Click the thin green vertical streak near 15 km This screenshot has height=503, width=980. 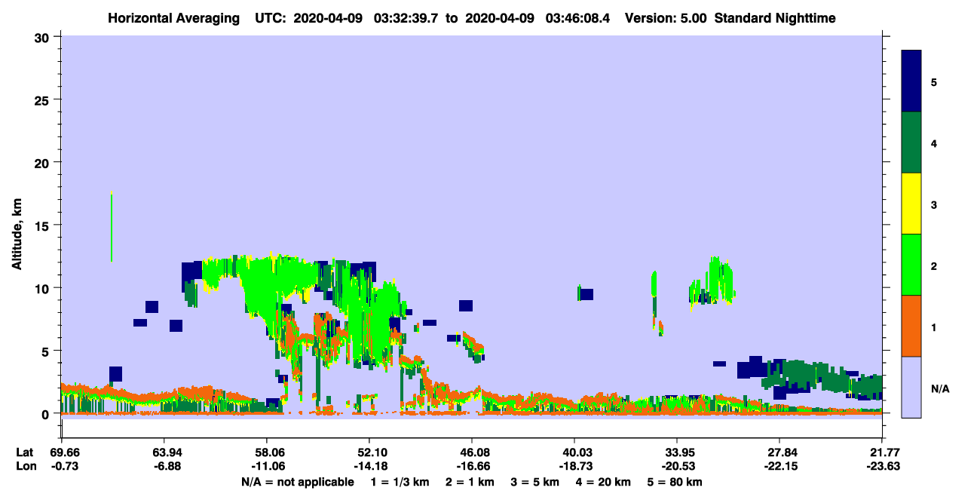tap(112, 226)
